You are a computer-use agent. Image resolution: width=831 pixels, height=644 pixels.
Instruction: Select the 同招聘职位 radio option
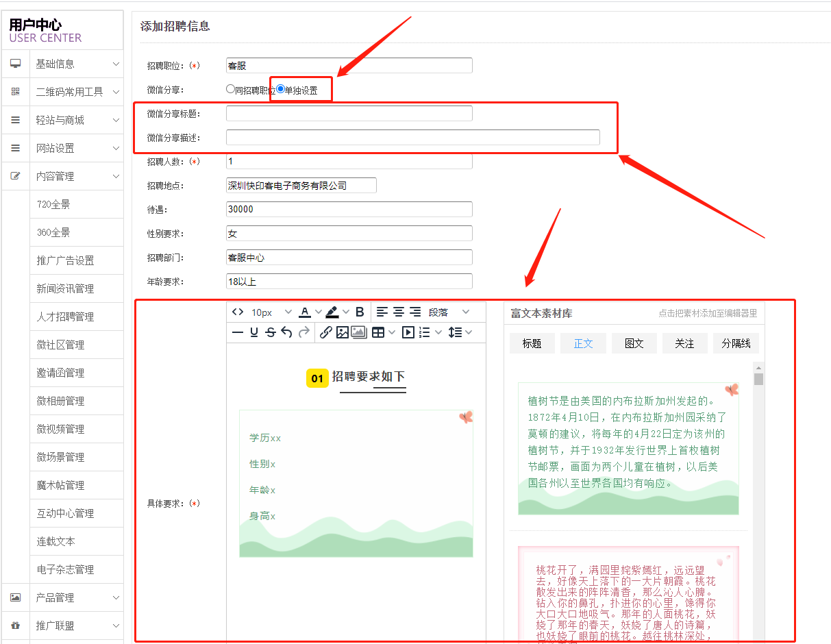click(231, 89)
